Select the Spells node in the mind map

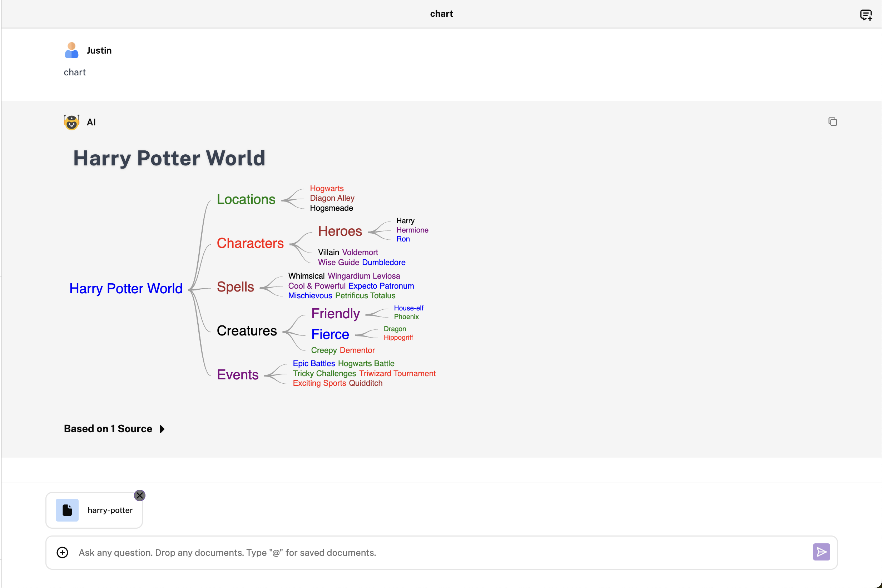[235, 287]
